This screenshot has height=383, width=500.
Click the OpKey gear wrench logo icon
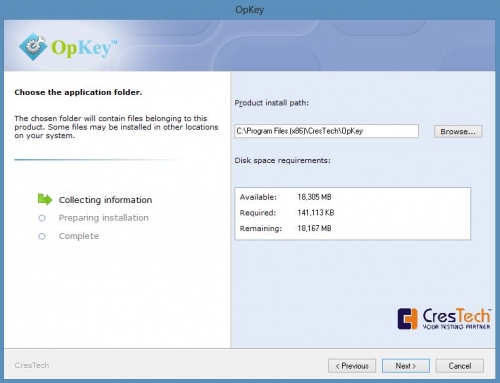(33, 47)
